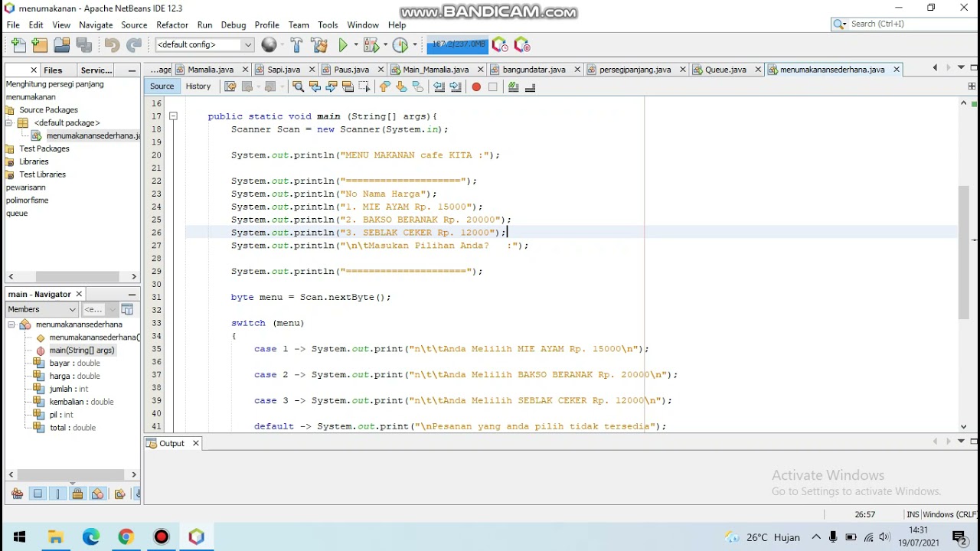Switch editor to History view
The height and width of the screenshot is (551, 980).
pyautogui.click(x=198, y=86)
